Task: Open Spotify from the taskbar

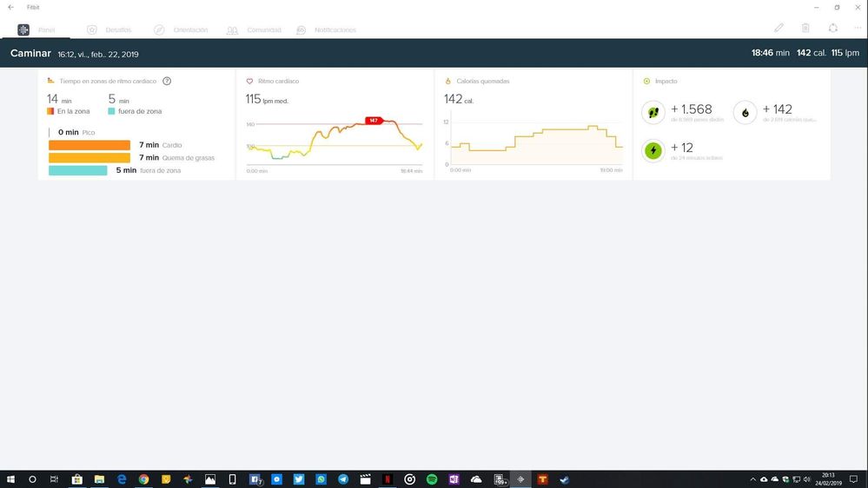Action: coord(432,479)
